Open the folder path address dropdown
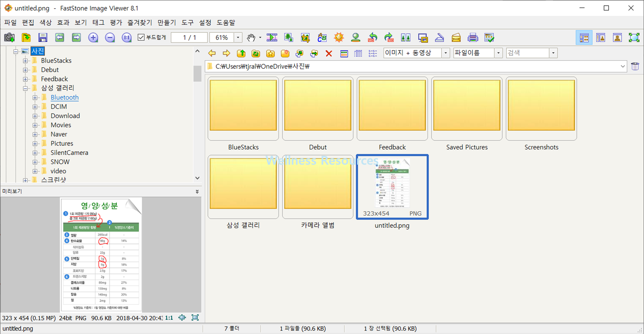Viewport: 644px width, 334px height. [x=622, y=66]
